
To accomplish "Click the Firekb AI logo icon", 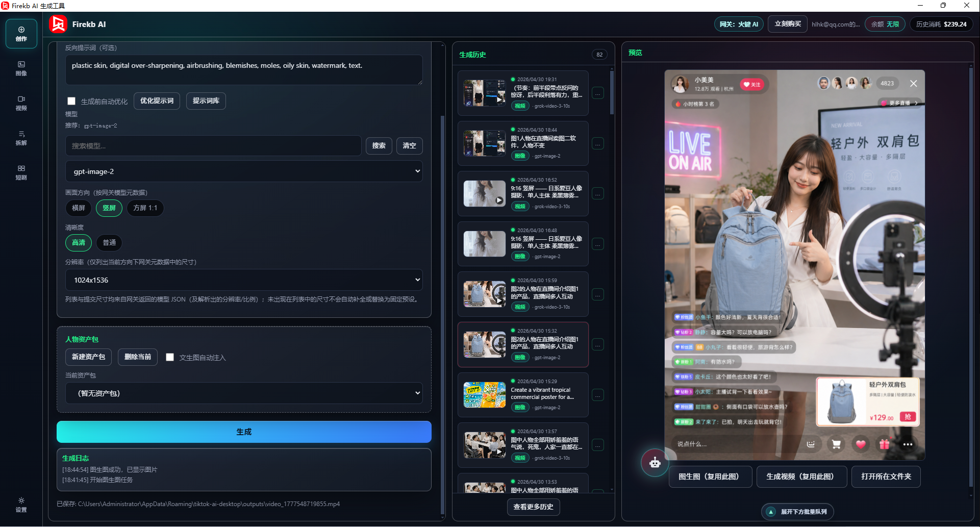I will [58, 24].
